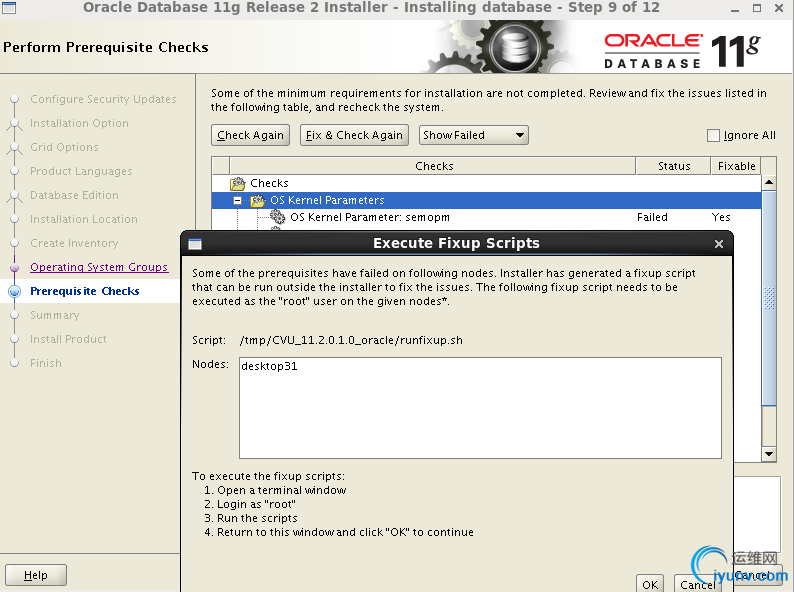Click the runfixup.sh script path

[351, 340]
